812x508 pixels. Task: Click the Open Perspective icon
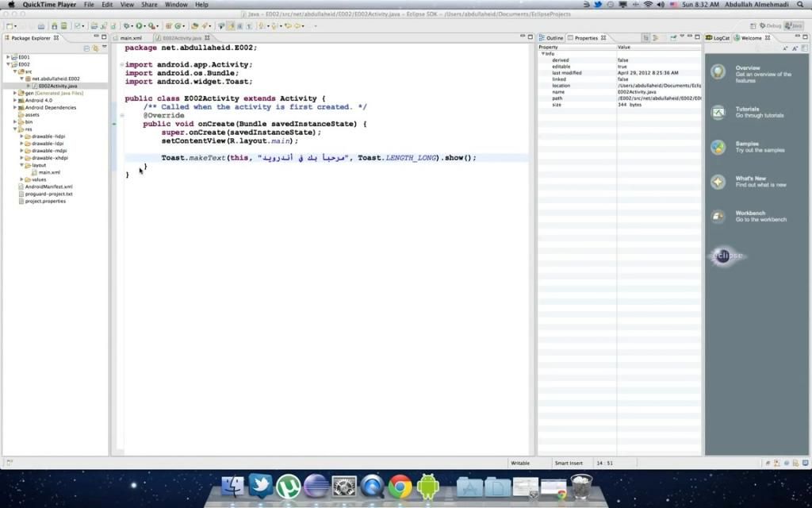click(x=753, y=26)
